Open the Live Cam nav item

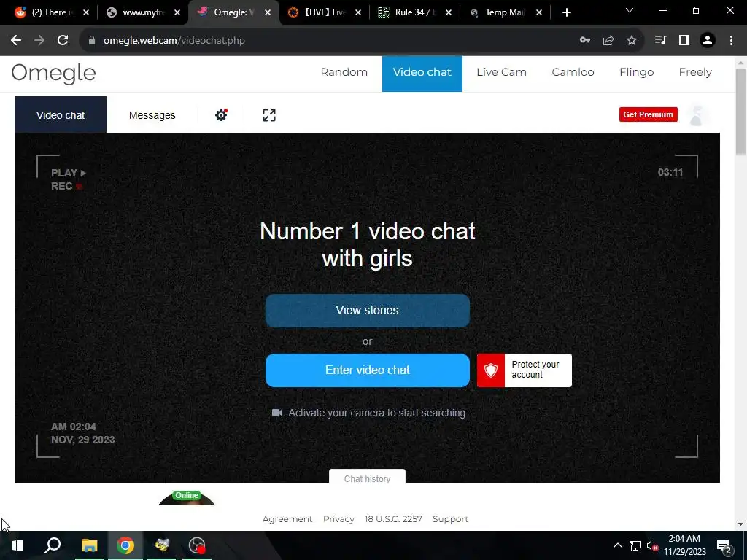click(x=501, y=72)
